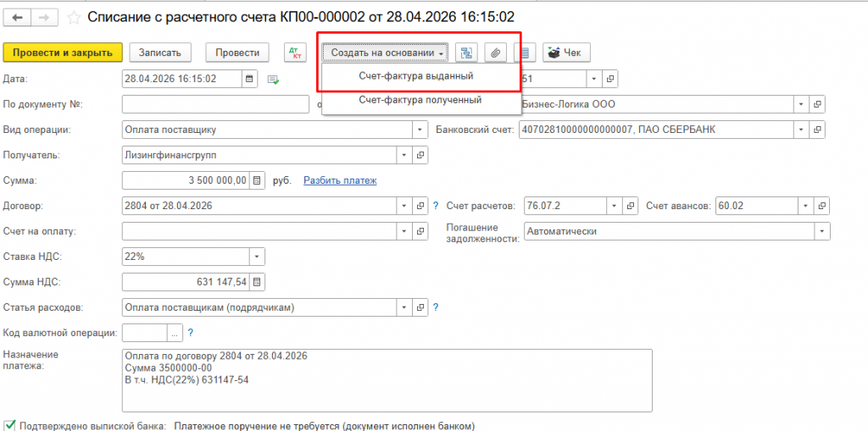
Task: Open the calendar picker beside Дата field
Action: click(249, 79)
